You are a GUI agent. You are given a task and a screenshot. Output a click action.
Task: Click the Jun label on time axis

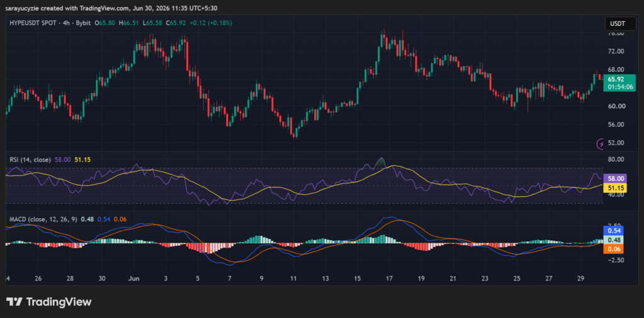(x=135, y=278)
